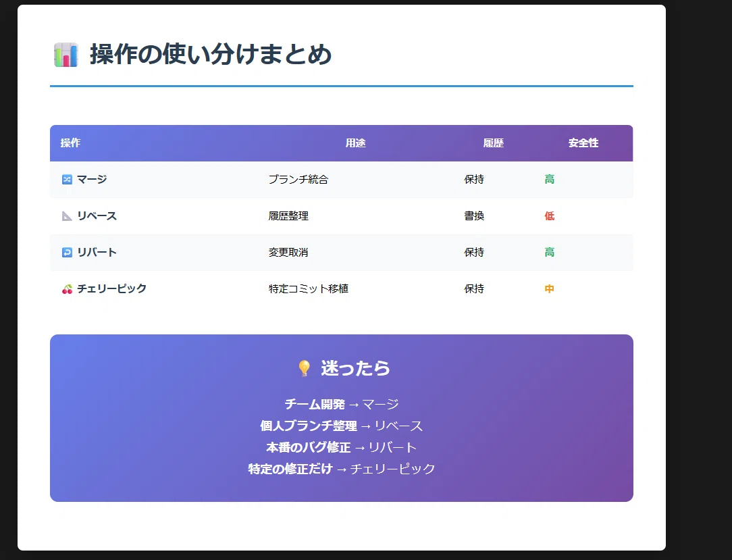This screenshot has height=560, width=732.
Task: Click 保持 in the チェリーピック row
Action: 474,288
